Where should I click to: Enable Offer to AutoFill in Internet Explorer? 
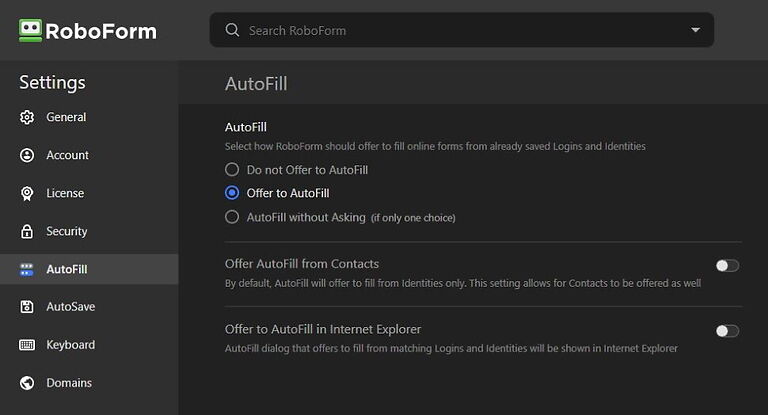tap(727, 331)
